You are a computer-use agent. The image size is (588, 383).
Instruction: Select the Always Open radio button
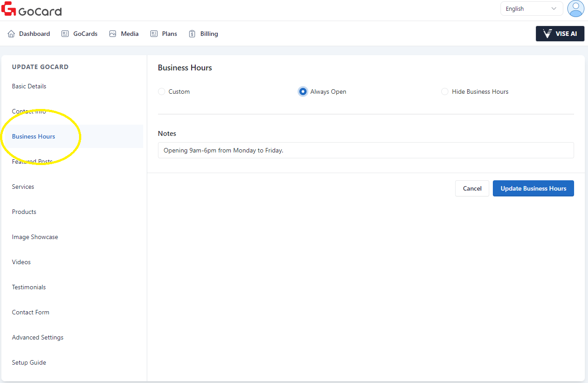303,91
